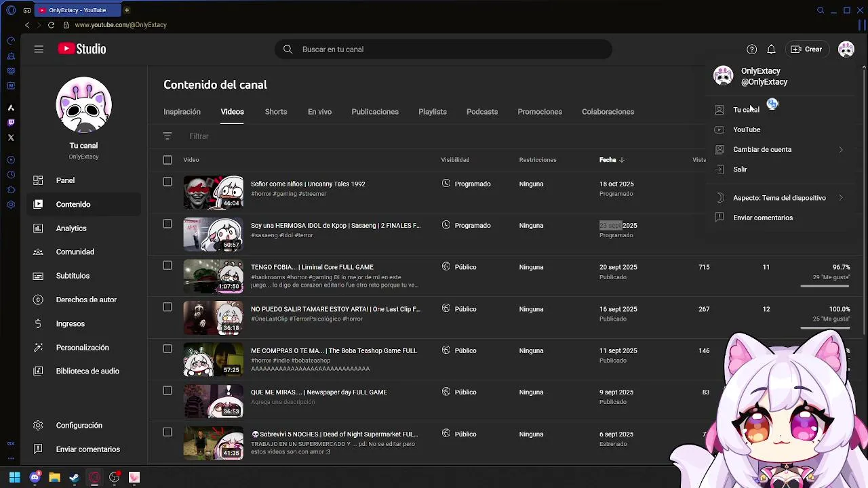Switch to the Colaboraciones tab
Screen dimensions: 868x488
tap(608, 112)
